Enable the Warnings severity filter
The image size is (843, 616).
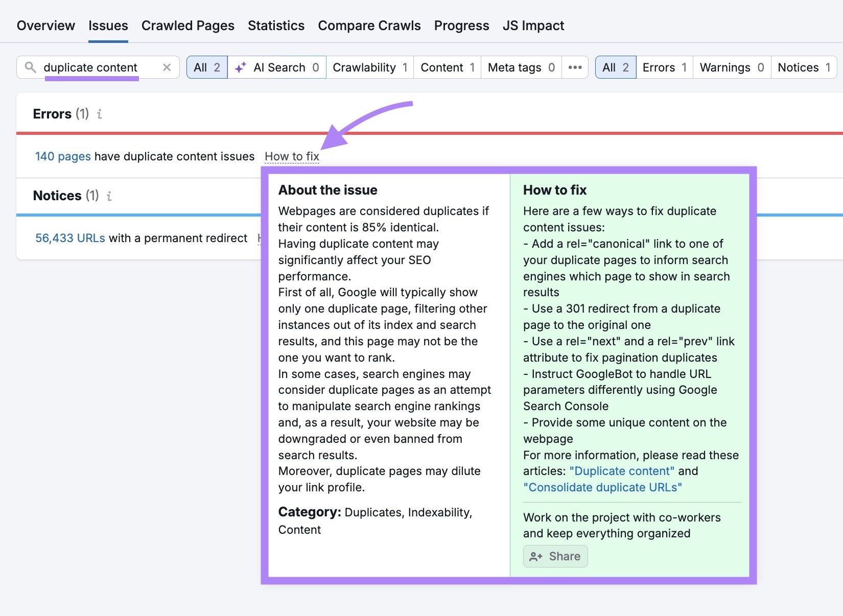pos(731,67)
